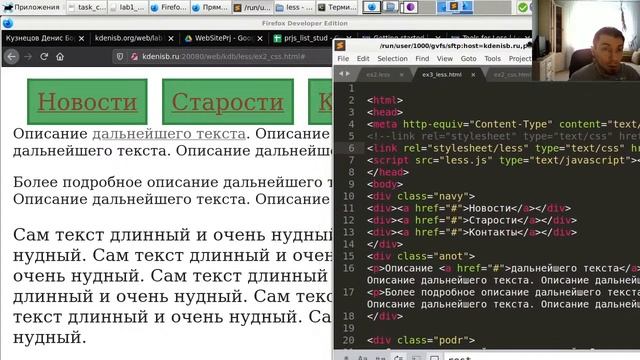The image size is (640, 360).
Task: Toggle case sensitive Aa option in find panel
Action: [362, 358]
